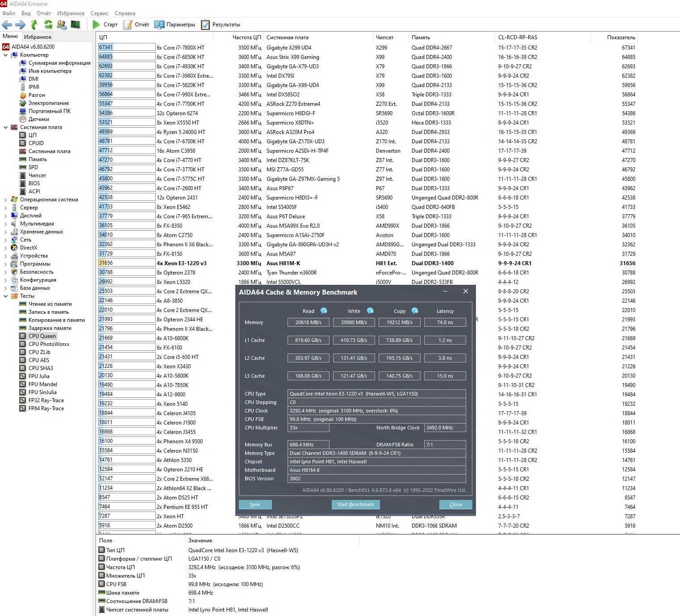Click the Back navigation arrow icon
The image size is (680, 616).
tap(7, 25)
